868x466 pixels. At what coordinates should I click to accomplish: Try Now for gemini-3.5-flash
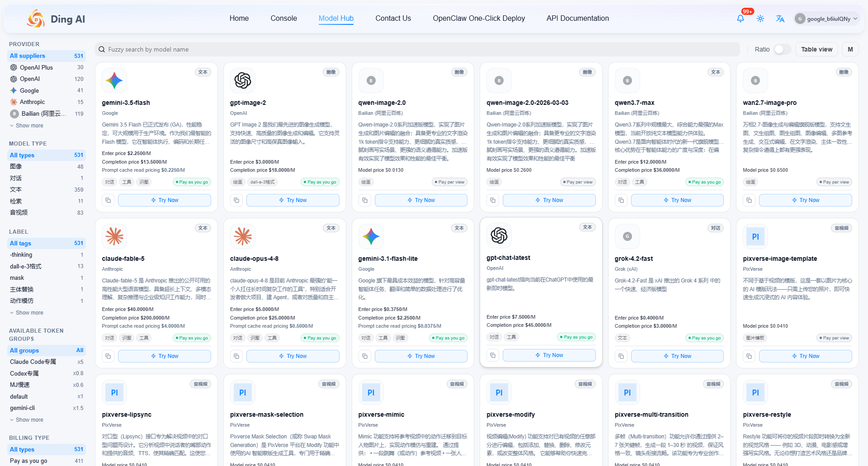pos(165,200)
